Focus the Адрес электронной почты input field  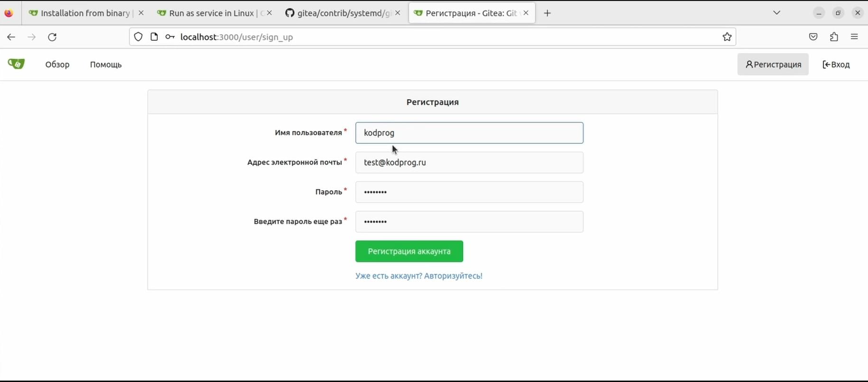[x=469, y=162]
